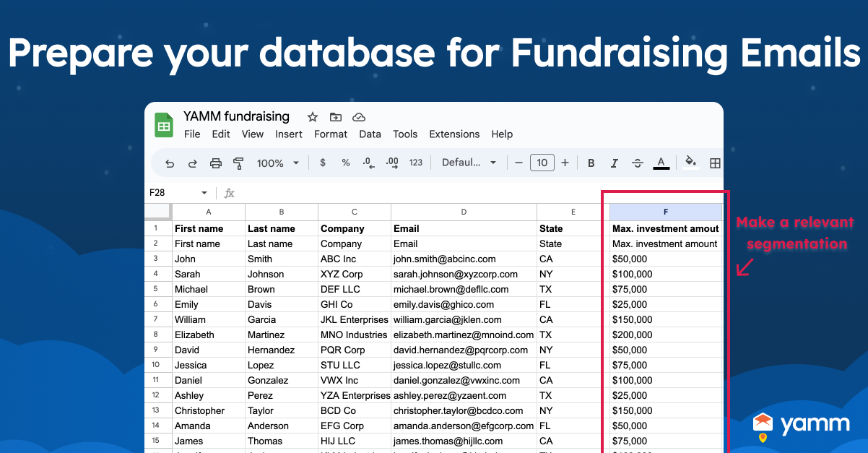
Task: Open the text color picker
Action: click(x=661, y=163)
